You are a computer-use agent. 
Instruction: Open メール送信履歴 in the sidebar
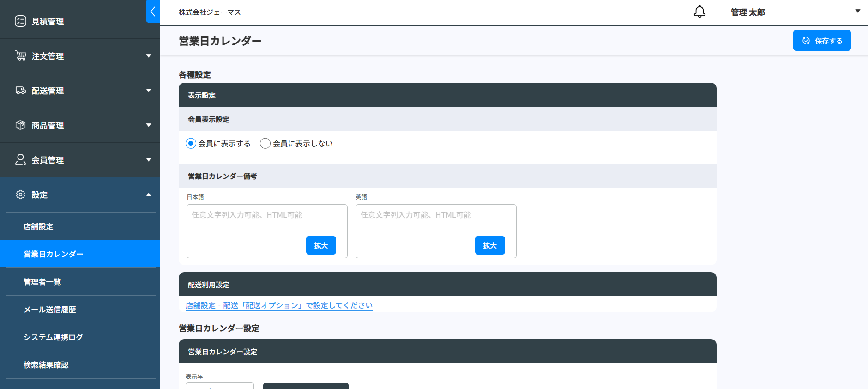[50, 310]
